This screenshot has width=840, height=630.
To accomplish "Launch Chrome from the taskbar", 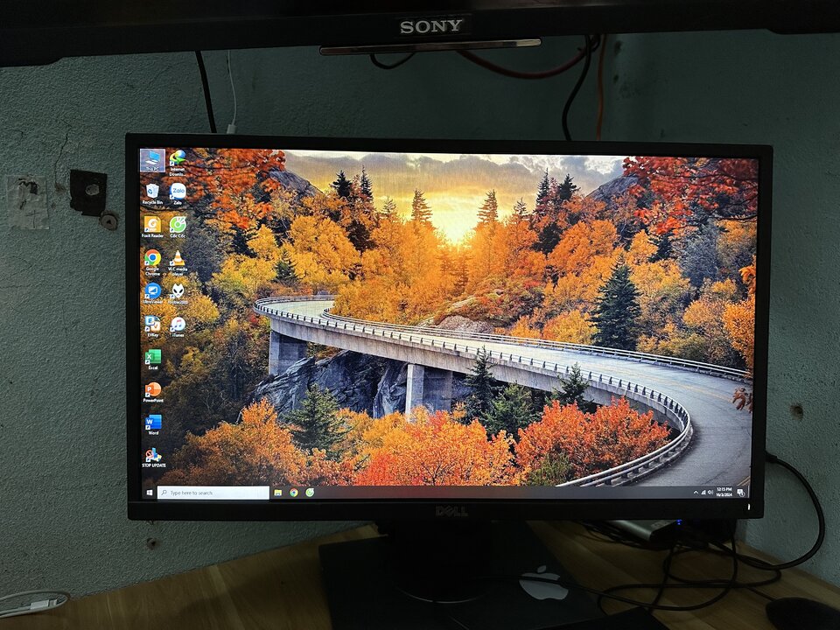I will (x=294, y=493).
